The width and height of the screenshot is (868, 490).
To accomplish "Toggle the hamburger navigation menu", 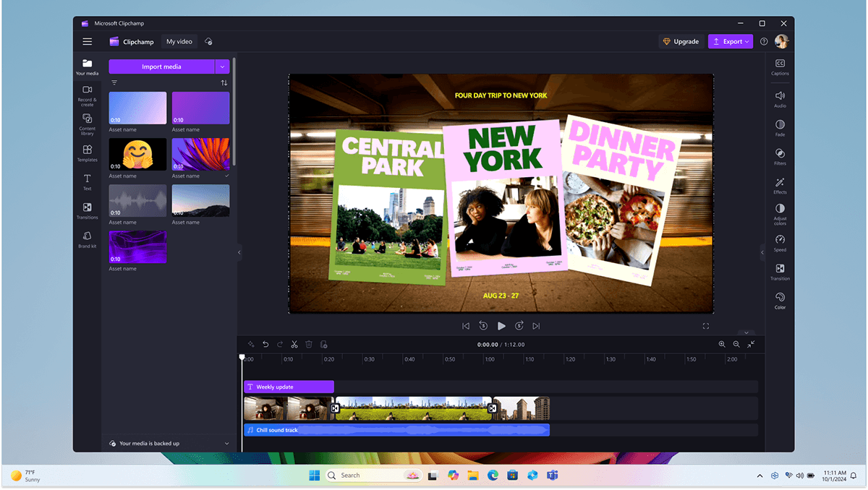I will (88, 41).
